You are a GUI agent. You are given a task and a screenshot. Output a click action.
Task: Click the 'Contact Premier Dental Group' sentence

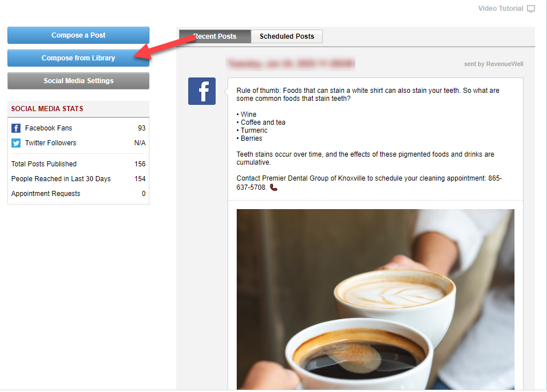(x=369, y=182)
